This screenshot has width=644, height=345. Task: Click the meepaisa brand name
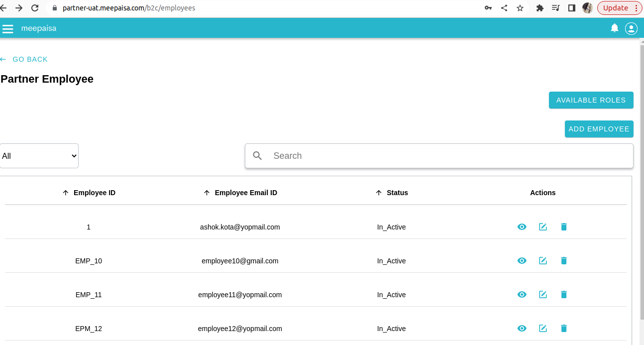click(39, 28)
